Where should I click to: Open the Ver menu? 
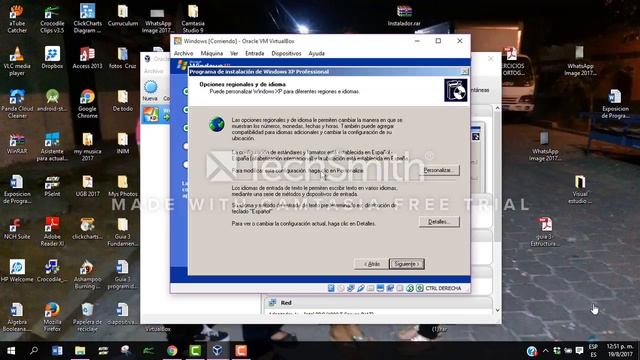pyautogui.click(x=234, y=53)
